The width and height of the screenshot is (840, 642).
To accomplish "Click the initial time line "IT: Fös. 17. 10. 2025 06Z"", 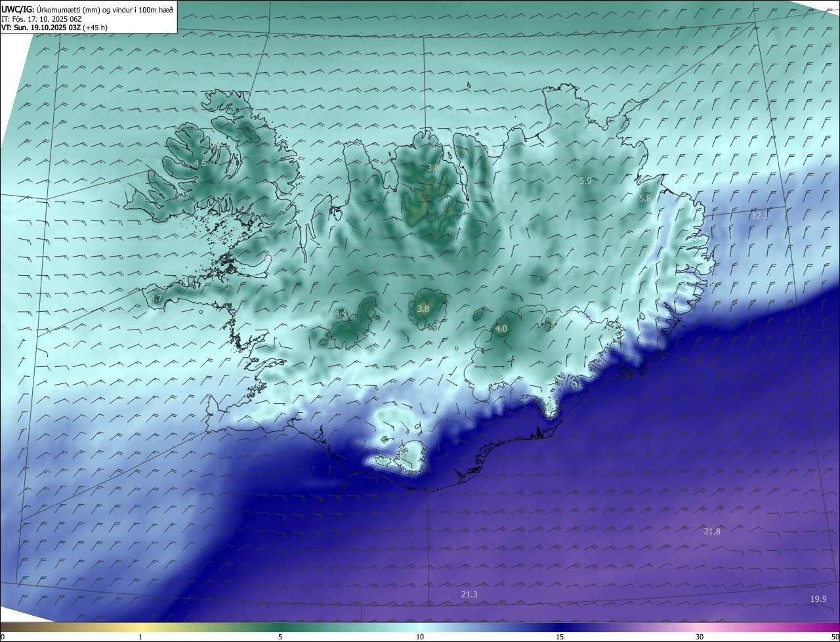I will point(41,19).
